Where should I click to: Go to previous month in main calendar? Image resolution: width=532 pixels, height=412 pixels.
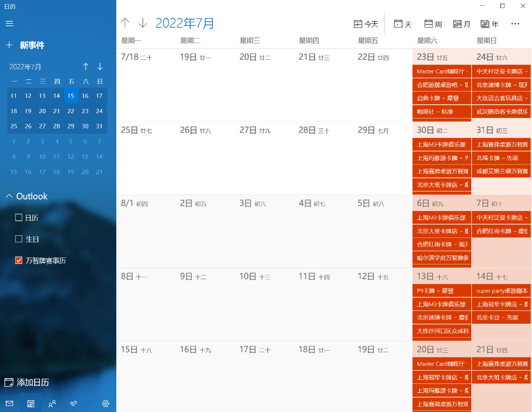tap(125, 23)
